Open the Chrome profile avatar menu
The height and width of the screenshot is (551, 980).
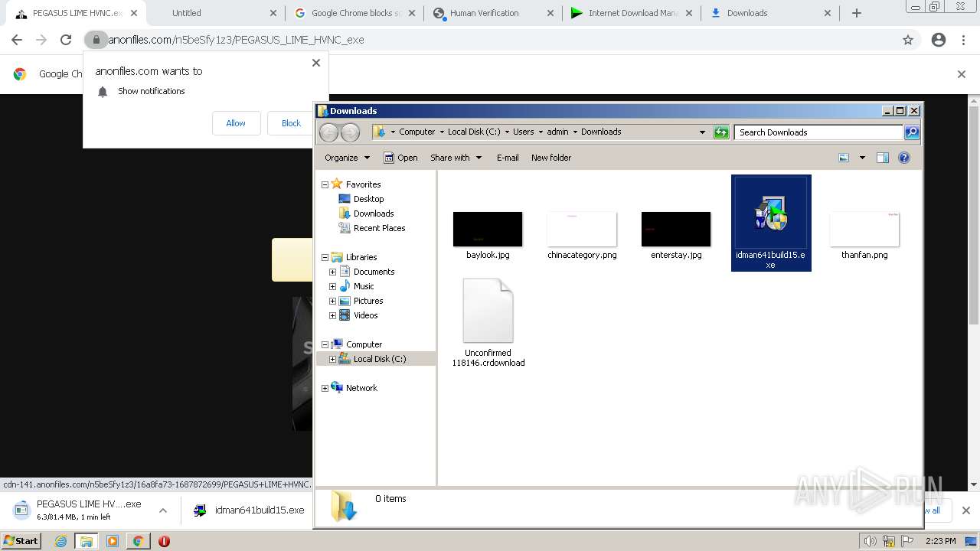(939, 40)
